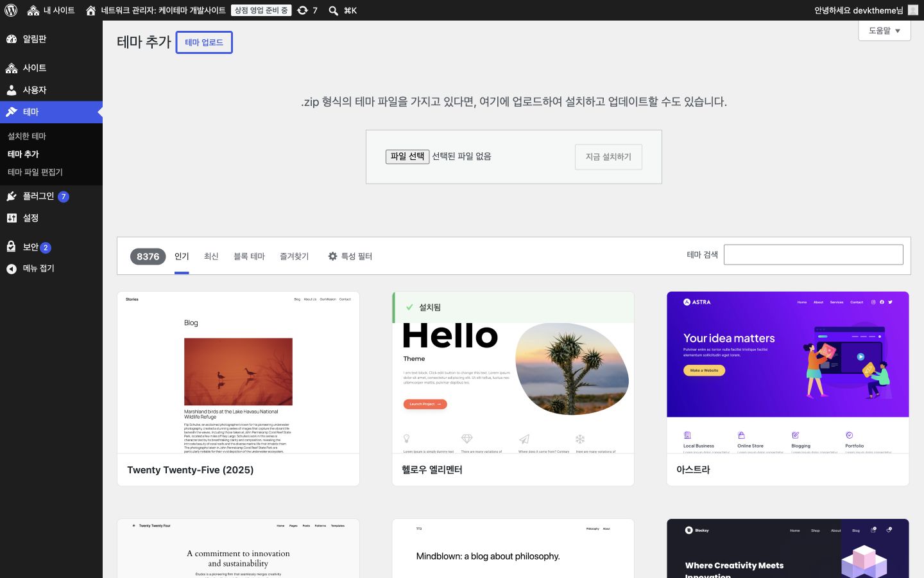Click the 안녕하세요 devktheme님 account link
Image resolution: width=924 pixels, height=578 pixels.
859,10
